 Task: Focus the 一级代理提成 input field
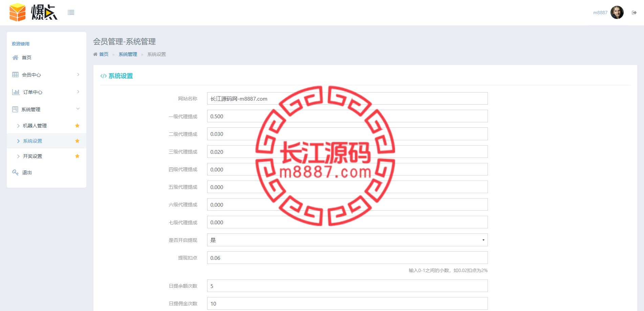click(347, 116)
